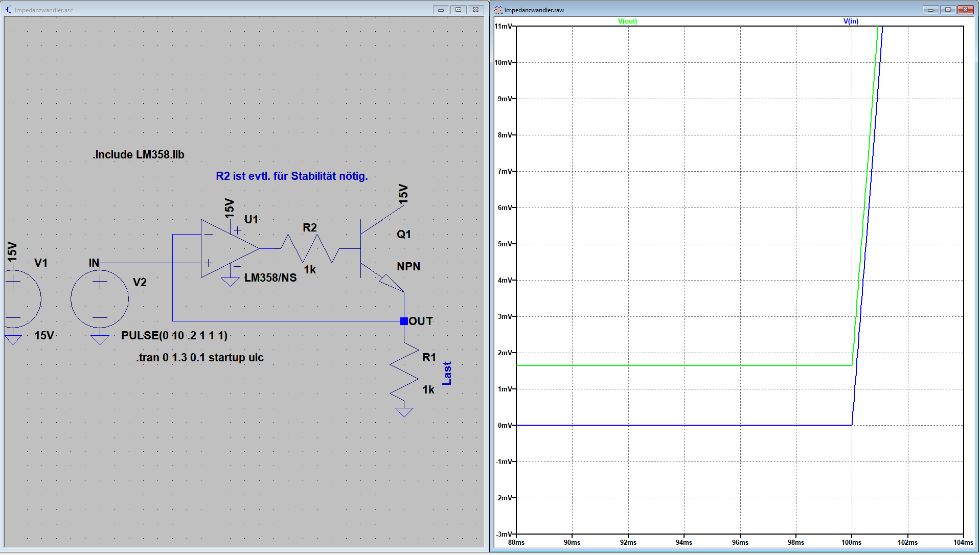This screenshot has height=555, width=980.
Task: Click the 15V net label above V1
Action: click(12, 252)
